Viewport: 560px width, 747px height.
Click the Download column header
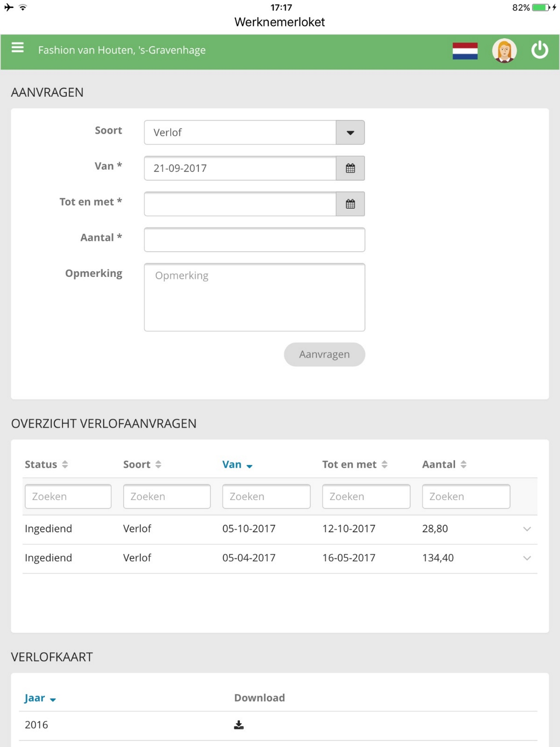click(x=259, y=698)
